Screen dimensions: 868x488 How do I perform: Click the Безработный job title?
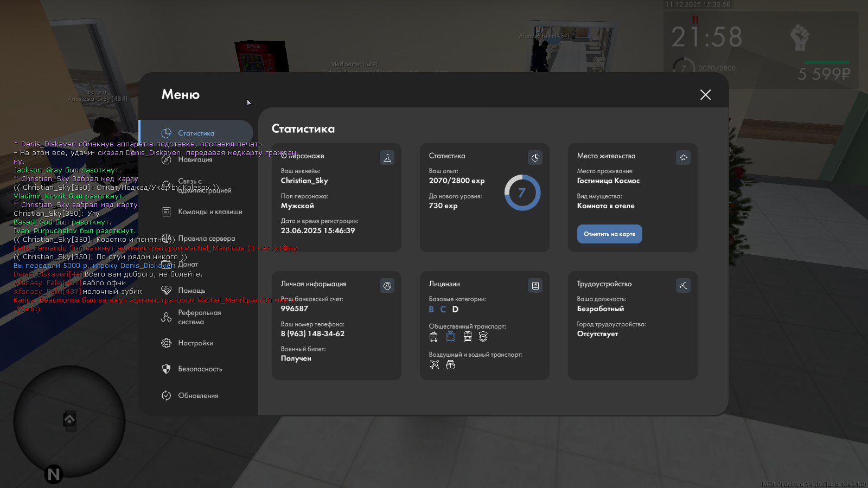pos(601,309)
